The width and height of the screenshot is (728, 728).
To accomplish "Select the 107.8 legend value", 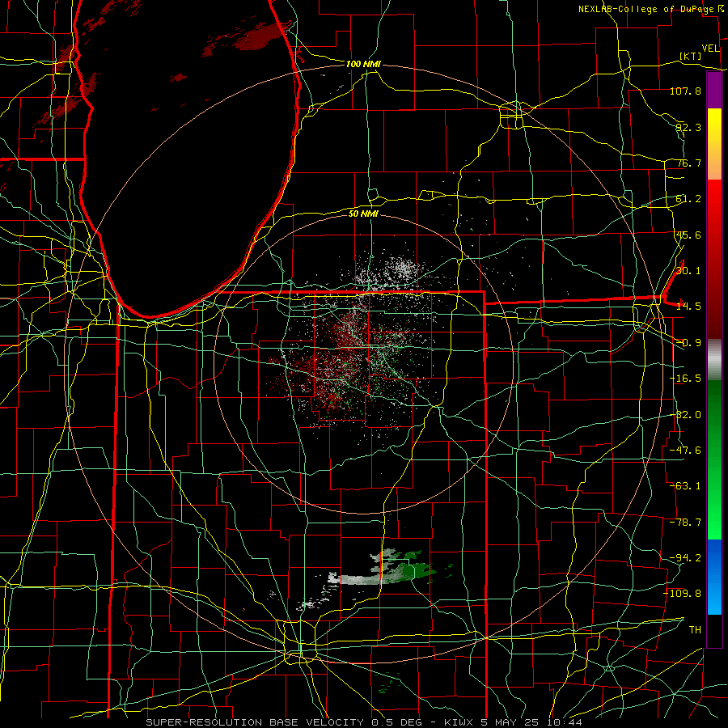I will pyautogui.click(x=685, y=91).
